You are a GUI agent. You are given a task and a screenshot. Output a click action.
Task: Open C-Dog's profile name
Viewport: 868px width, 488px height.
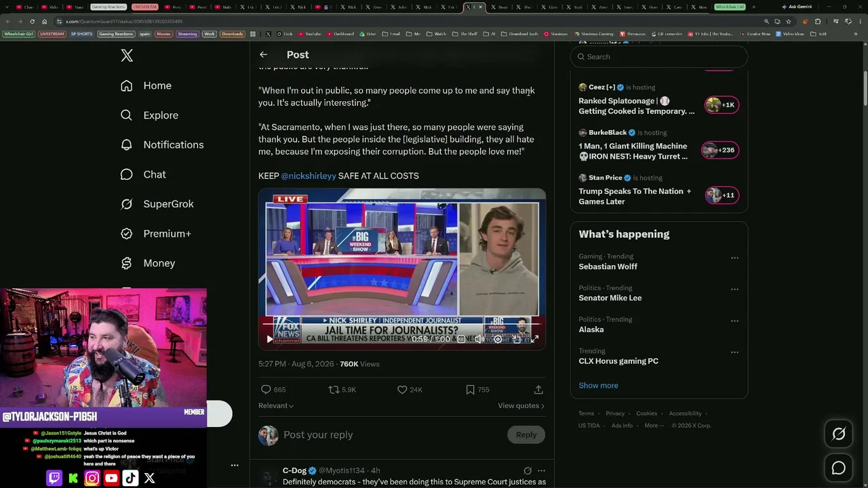(294, 470)
